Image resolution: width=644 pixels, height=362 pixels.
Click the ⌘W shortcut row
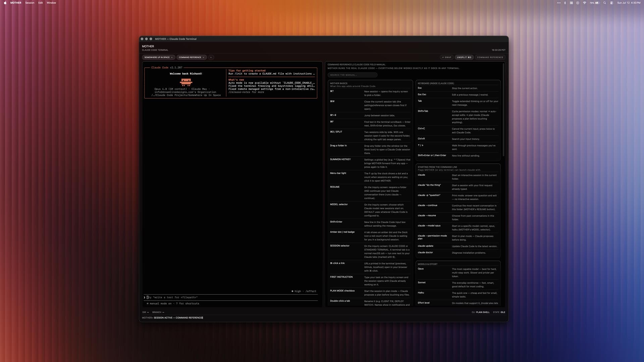point(370,105)
